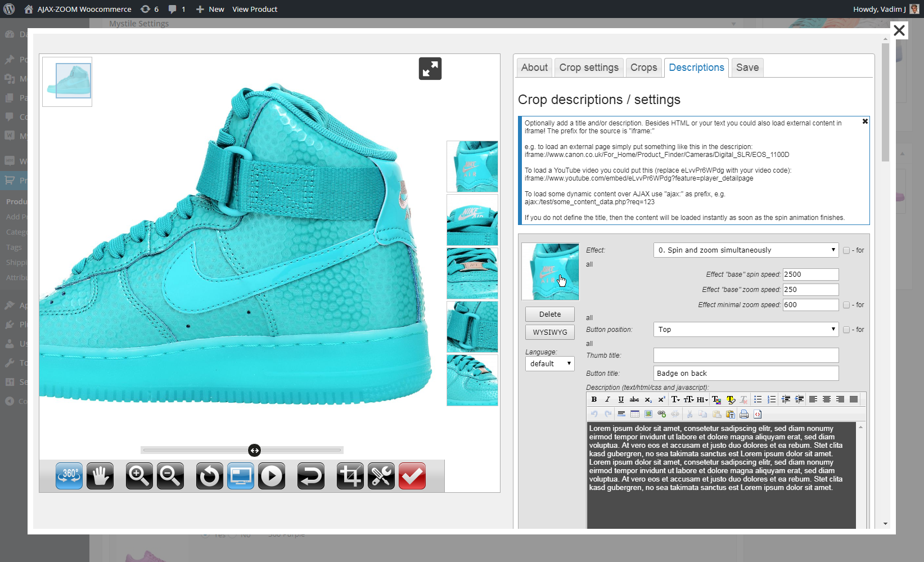The height and width of the screenshot is (562, 924).
Task: Toggle checkbox next to Effect minimal zoom speed
Action: click(x=846, y=305)
